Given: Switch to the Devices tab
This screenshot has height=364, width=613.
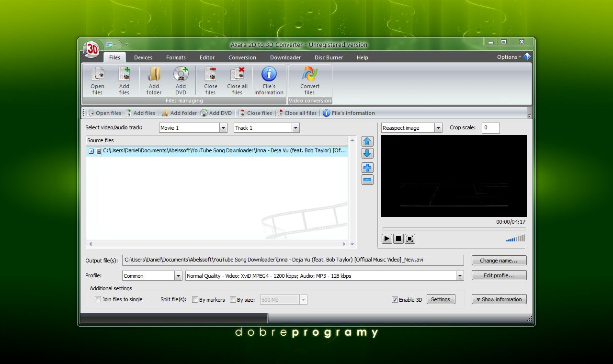Looking at the screenshot, I should [143, 57].
